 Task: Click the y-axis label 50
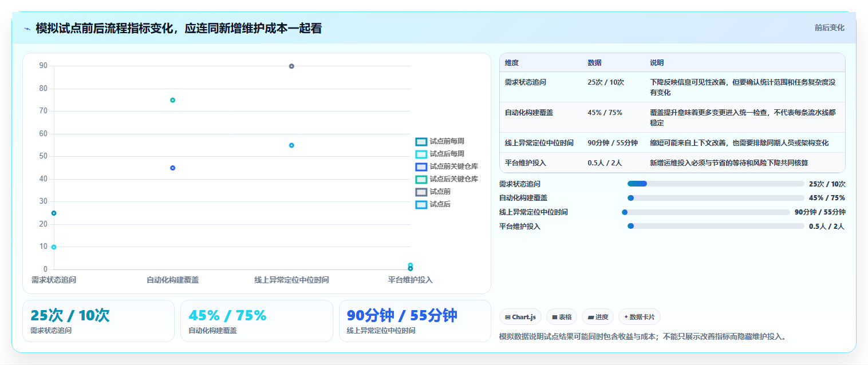(44, 156)
